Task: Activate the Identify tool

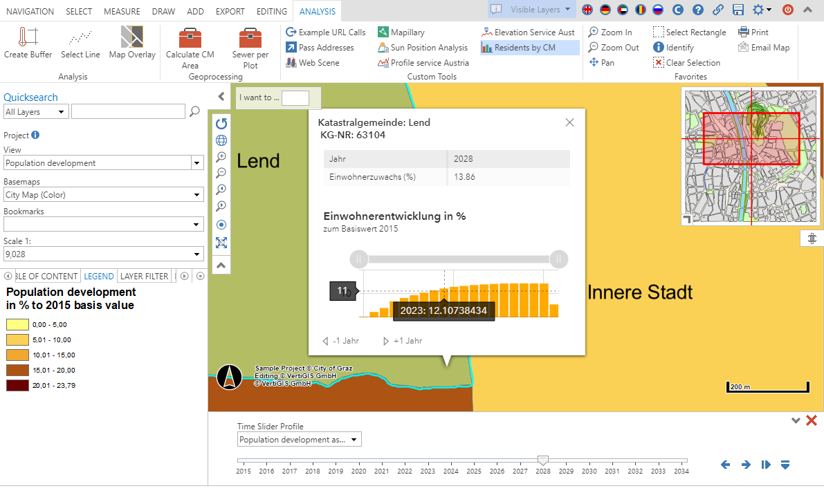Action: (x=675, y=48)
